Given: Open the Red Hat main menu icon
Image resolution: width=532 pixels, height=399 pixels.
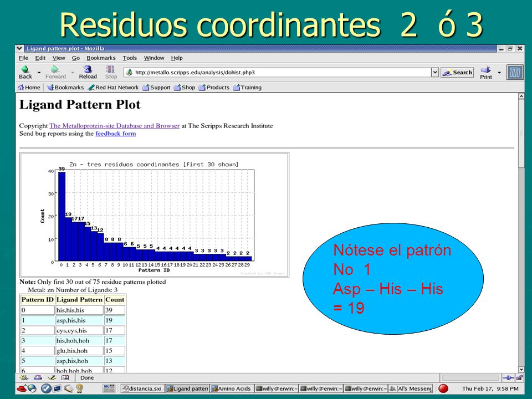Looking at the screenshot, I should [x=22, y=388].
